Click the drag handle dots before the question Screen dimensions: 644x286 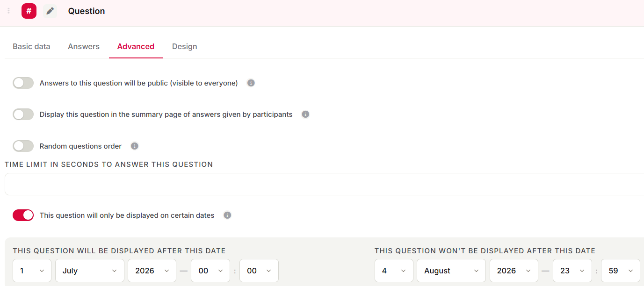(x=8, y=11)
